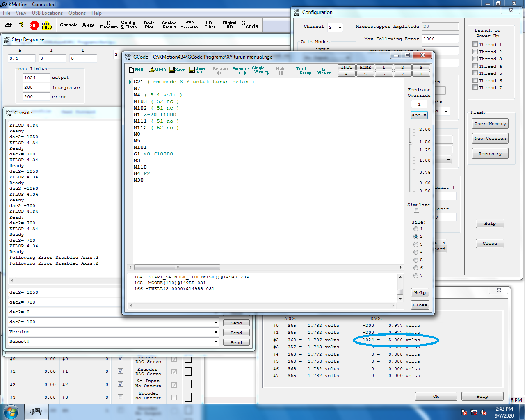Click the apply button under Feedrate Override
The height and width of the screenshot is (420, 525).
(419, 115)
